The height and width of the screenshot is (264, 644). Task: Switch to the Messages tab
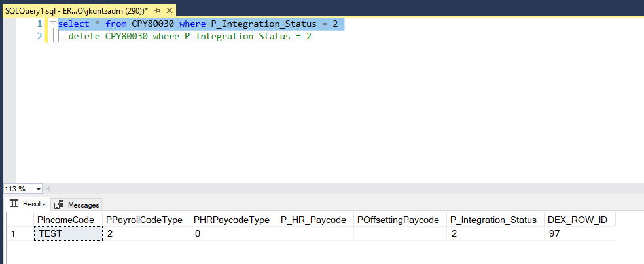click(77, 205)
